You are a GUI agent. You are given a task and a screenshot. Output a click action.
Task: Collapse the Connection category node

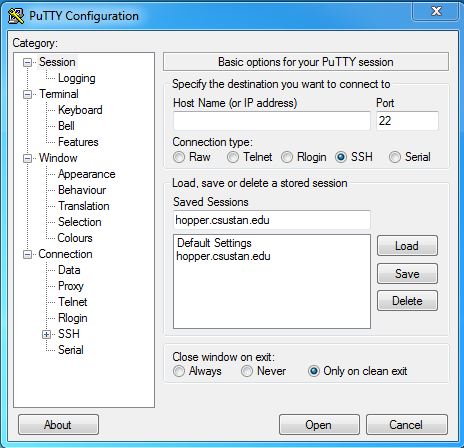(27, 255)
